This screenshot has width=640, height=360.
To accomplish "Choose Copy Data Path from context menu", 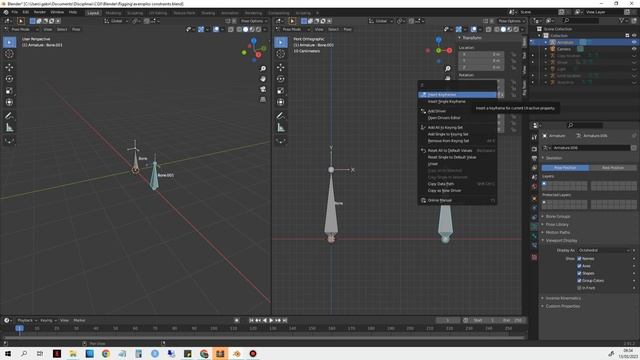I will [457, 184].
